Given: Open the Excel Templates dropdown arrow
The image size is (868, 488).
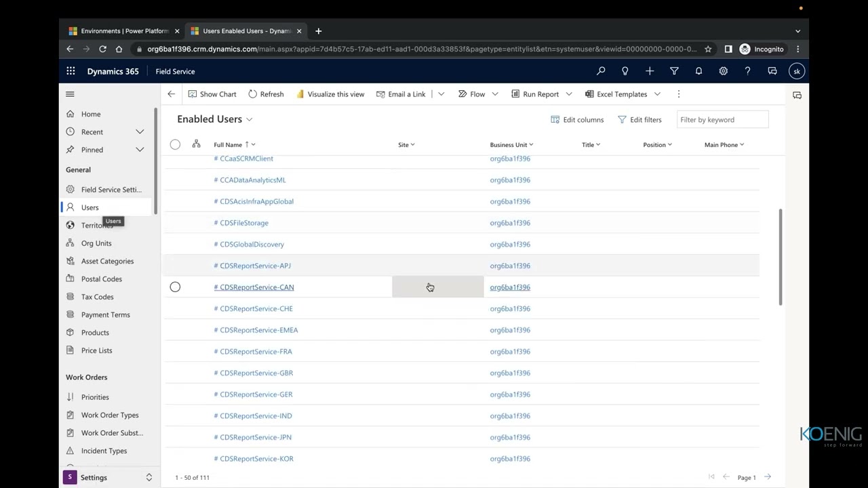Looking at the screenshot, I should pyautogui.click(x=657, y=94).
